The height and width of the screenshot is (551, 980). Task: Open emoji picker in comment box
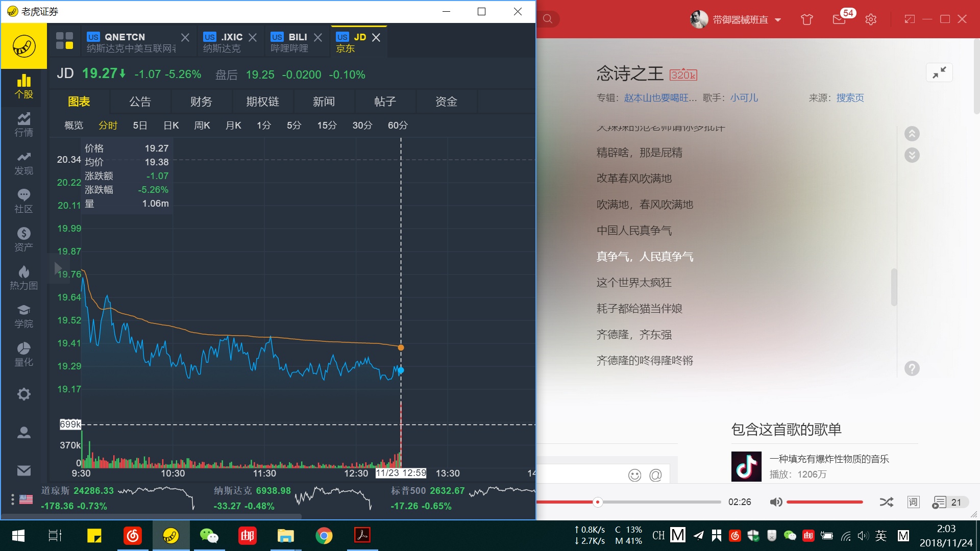[x=634, y=475]
